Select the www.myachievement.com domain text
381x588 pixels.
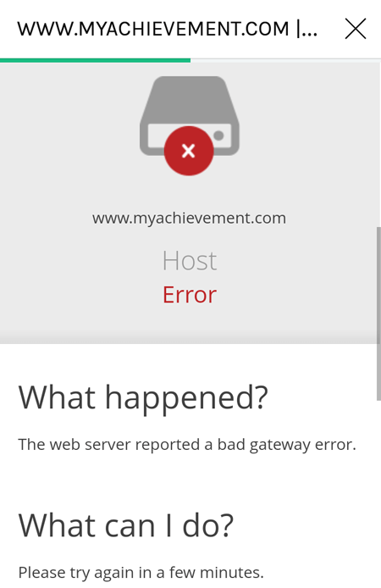[189, 218]
